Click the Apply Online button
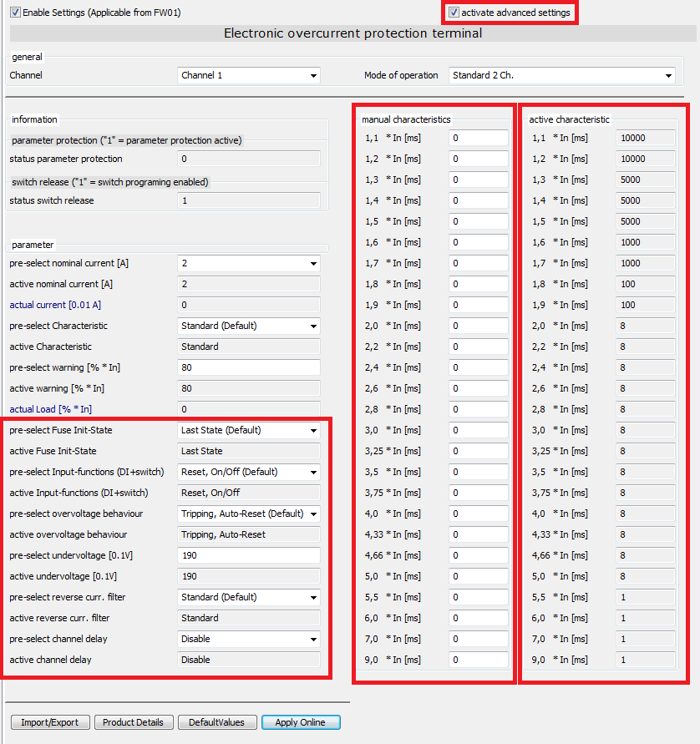Screen dimensions: 700x744 pos(301,722)
